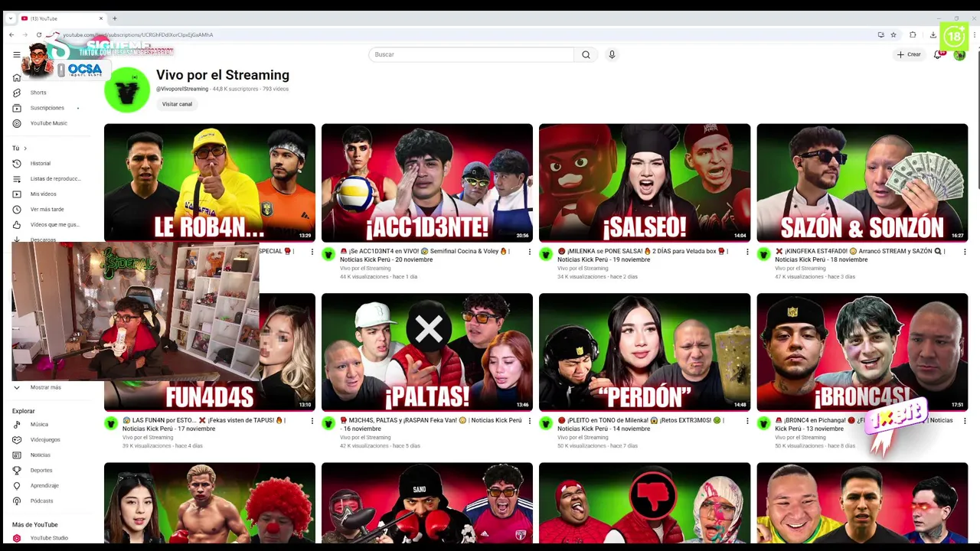Open the LE ROB4N thumbnail
The image size is (980, 551).
click(210, 183)
